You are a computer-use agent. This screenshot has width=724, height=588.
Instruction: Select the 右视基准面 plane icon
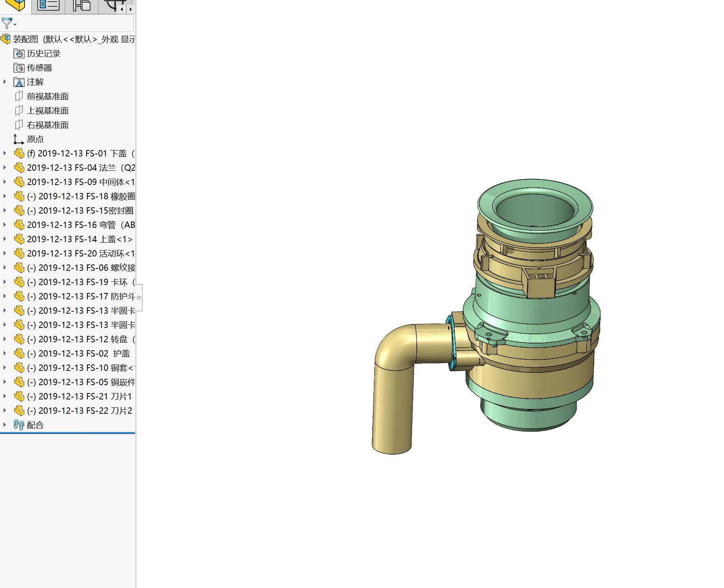[19, 125]
